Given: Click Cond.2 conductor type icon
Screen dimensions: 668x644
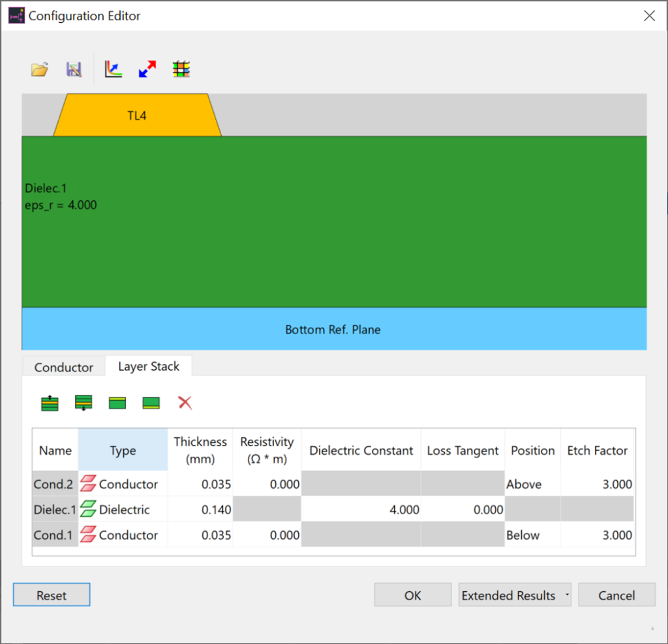Looking at the screenshot, I should tap(88, 483).
